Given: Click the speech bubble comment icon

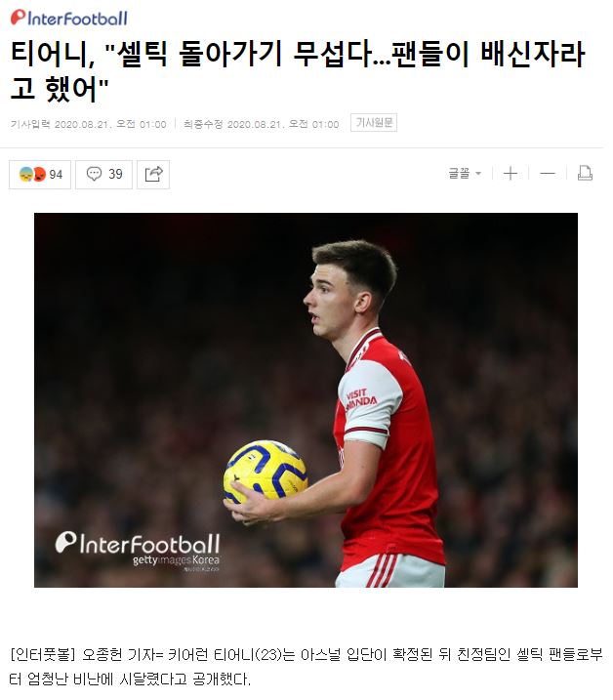Looking at the screenshot, I should click(x=94, y=174).
